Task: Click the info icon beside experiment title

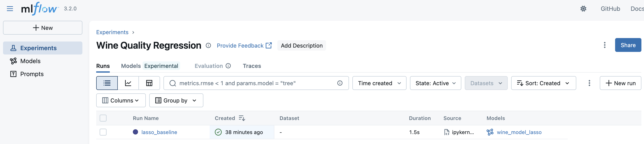Action: pyautogui.click(x=208, y=46)
